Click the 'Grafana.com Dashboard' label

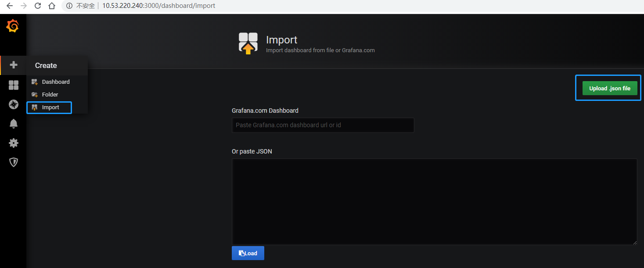[265, 111]
